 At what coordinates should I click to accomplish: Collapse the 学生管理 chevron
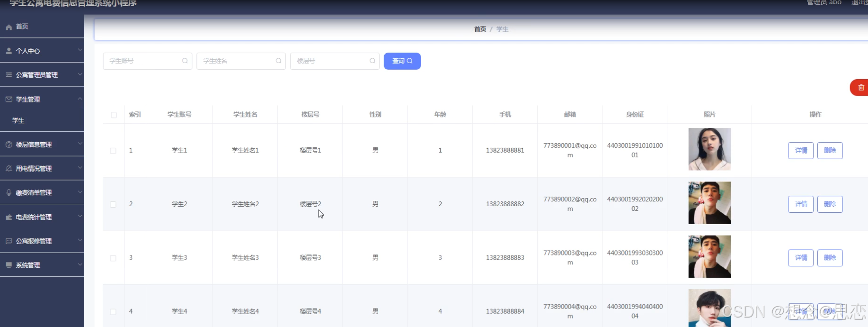[80, 99]
